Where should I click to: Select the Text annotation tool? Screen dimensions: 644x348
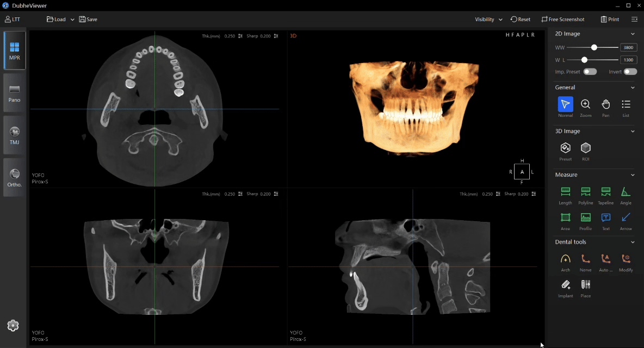pos(605,217)
